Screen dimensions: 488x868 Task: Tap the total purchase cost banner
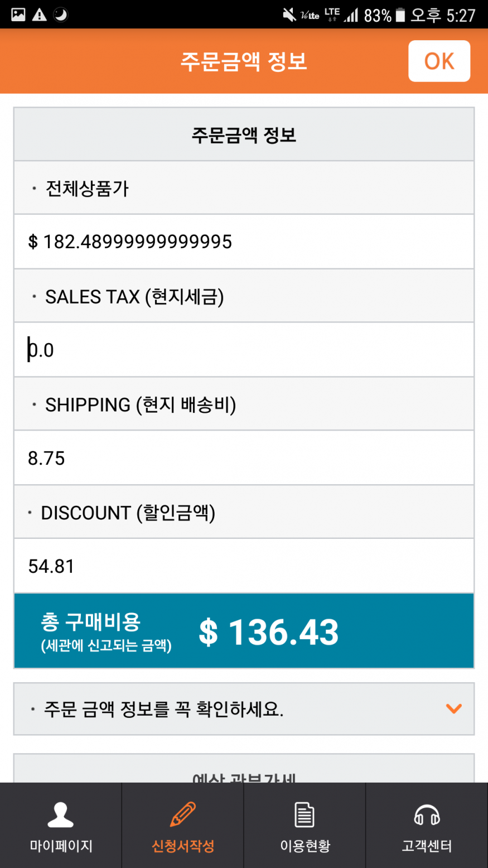[244, 631]
